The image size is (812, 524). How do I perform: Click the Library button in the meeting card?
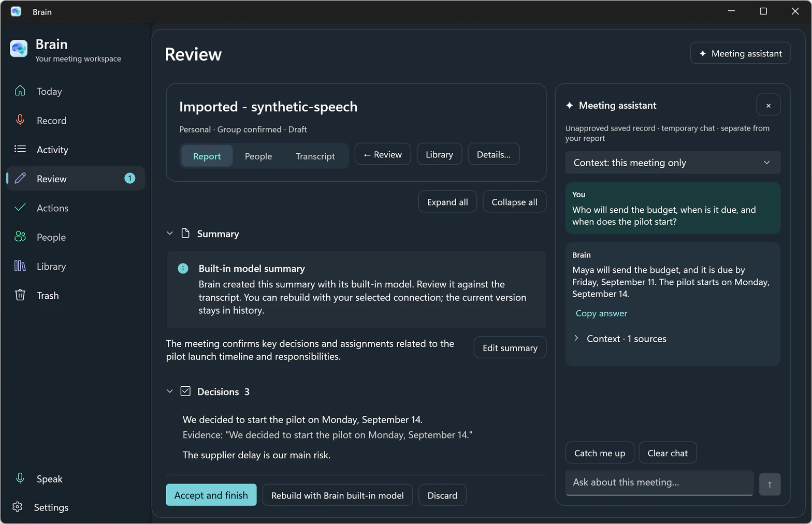point(439,154)
